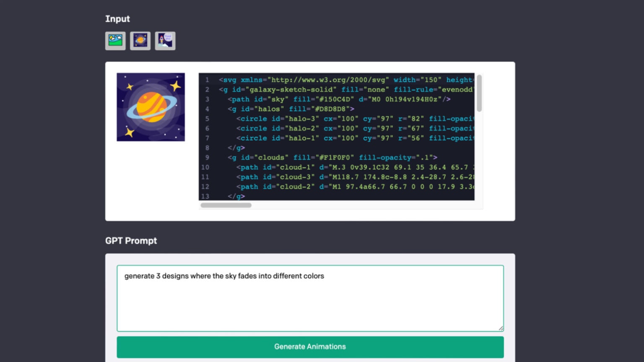Screen dimensions: 644x362
Task: Click the prompt textarea resize handle
Action: pyautogui.click(x=501, y=328)
